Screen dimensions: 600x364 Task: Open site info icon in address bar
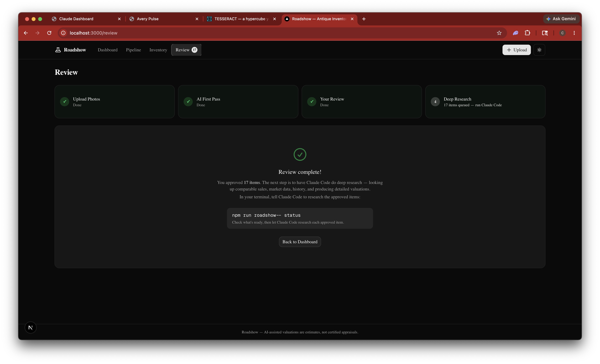pos(63,33)
